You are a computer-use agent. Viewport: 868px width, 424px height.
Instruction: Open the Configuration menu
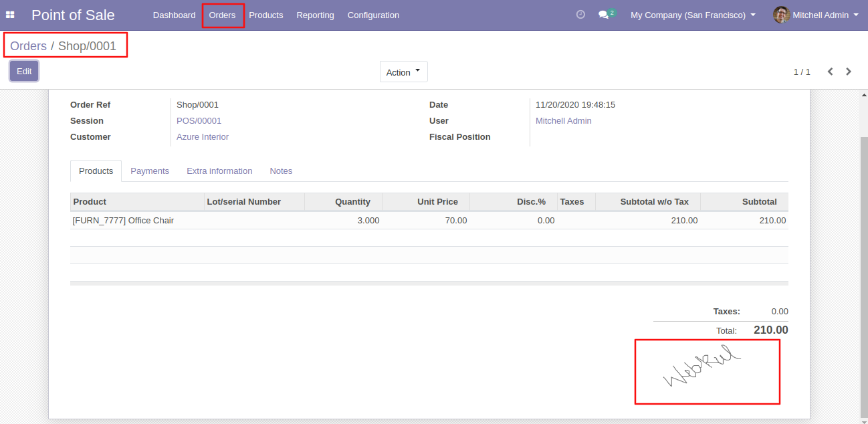[x=373, y=15]
